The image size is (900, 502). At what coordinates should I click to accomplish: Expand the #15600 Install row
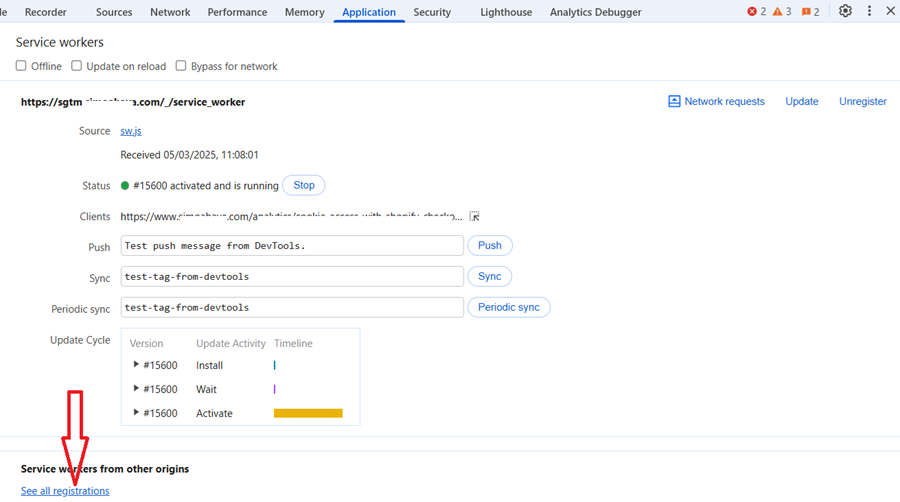click(136, 364)
